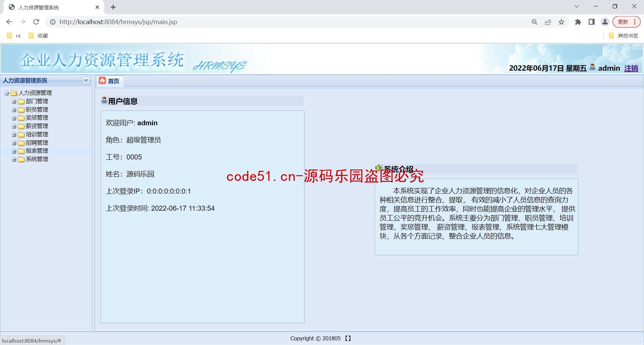
Task: Expand the 招聘管理 tree node
Action: point(14,143)
